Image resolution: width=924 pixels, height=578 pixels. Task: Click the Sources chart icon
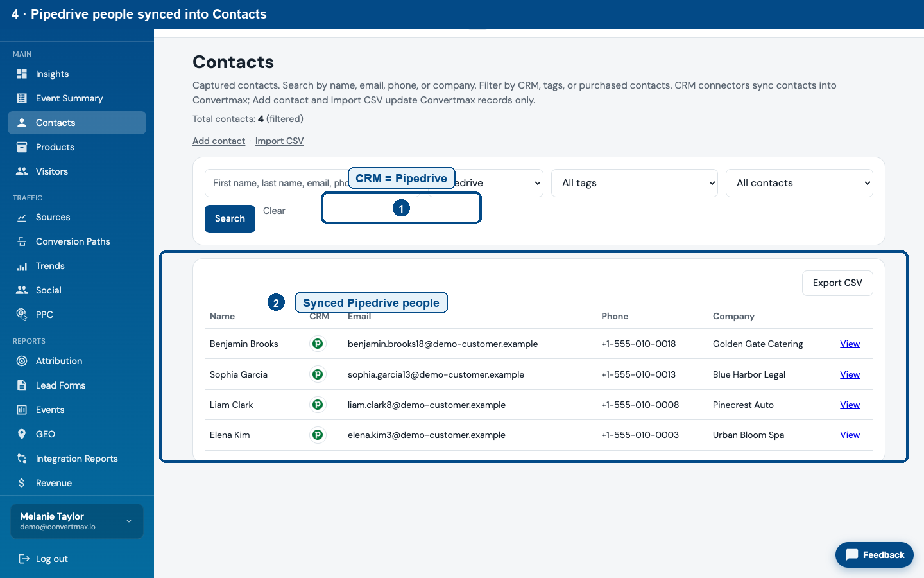(22, 217)
